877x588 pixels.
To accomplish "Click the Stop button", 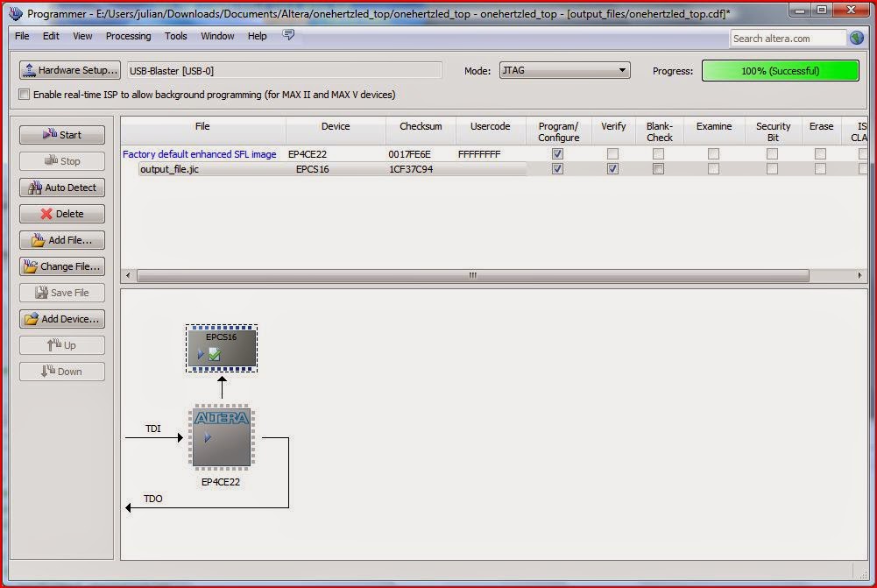I will [62, 161].
